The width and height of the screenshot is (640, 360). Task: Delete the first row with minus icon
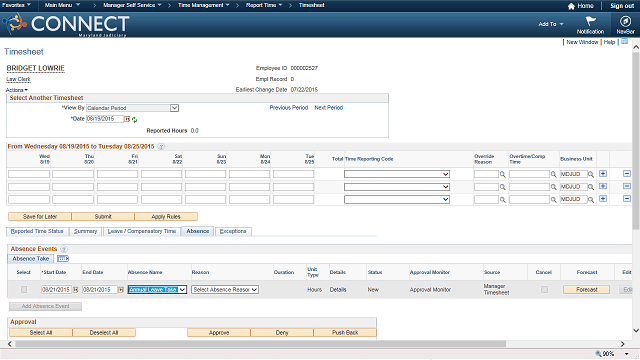(627, 174)
